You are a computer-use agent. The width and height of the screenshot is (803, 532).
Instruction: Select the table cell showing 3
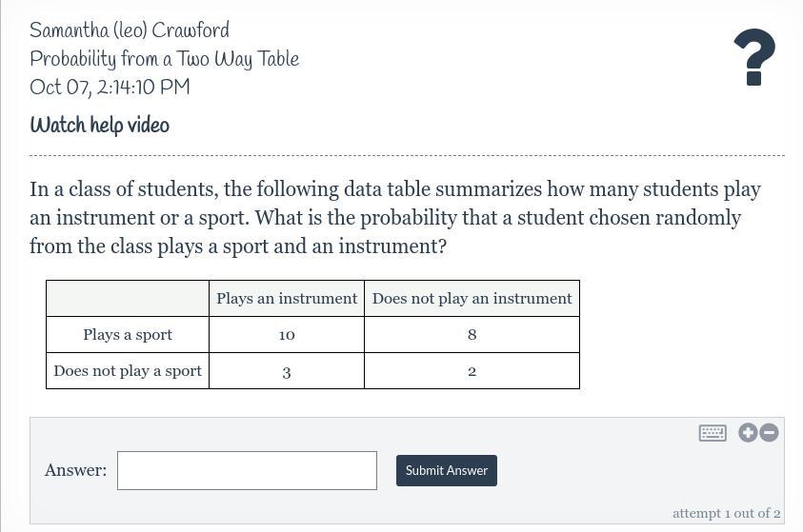pyautogui.click(x=287, y=371)
